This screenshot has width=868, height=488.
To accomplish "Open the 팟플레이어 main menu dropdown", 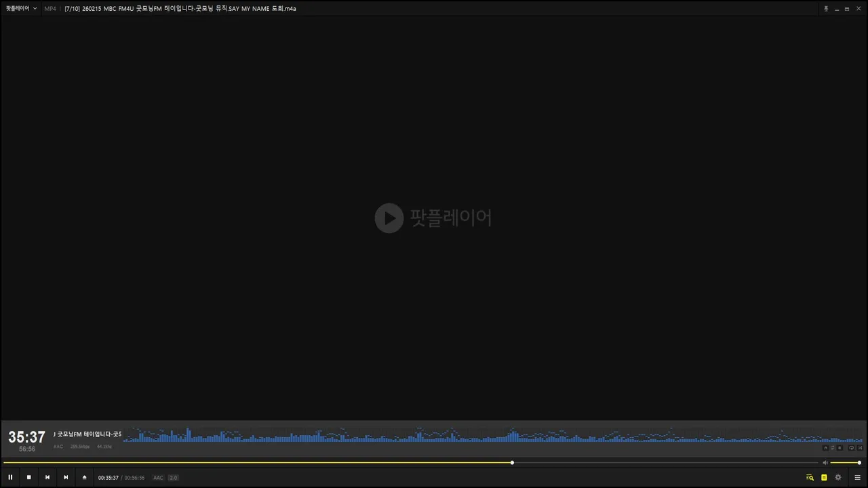I will coord(22,9).
